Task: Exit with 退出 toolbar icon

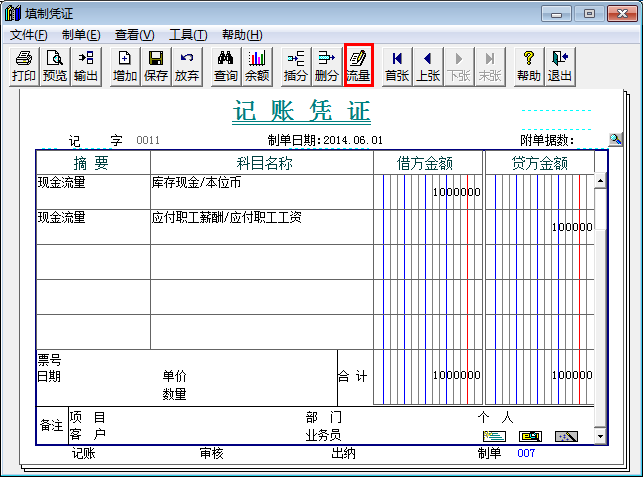Action: coord(560,66)
